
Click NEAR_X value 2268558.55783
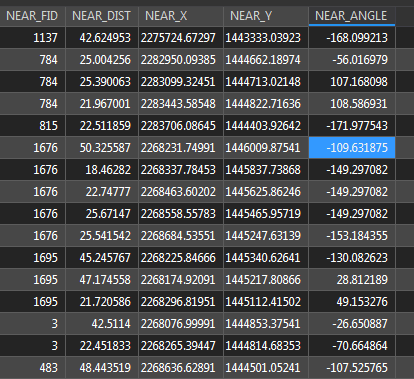coord(180,214)
